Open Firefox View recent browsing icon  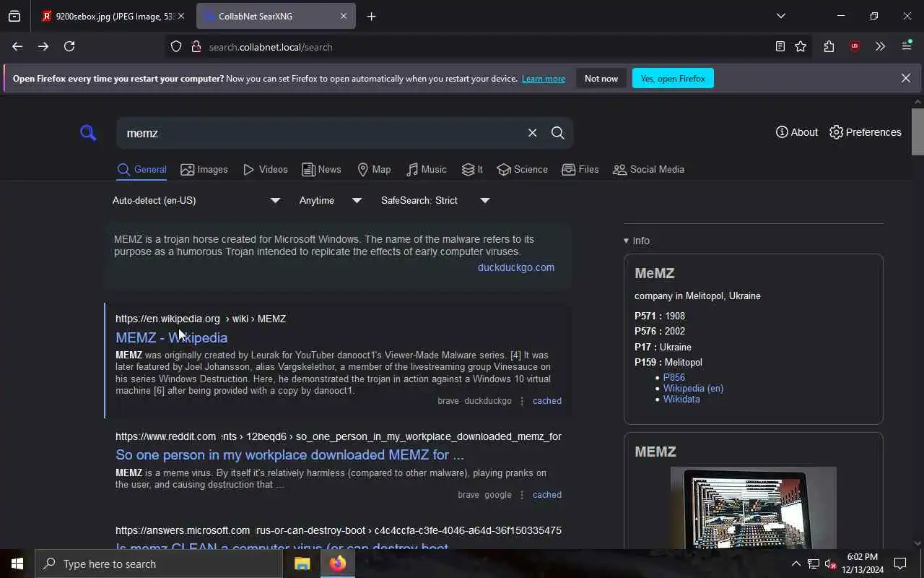14,16
